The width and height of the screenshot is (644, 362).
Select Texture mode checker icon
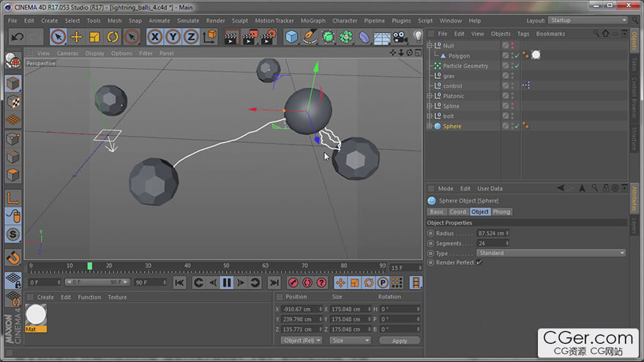[13, 102]
